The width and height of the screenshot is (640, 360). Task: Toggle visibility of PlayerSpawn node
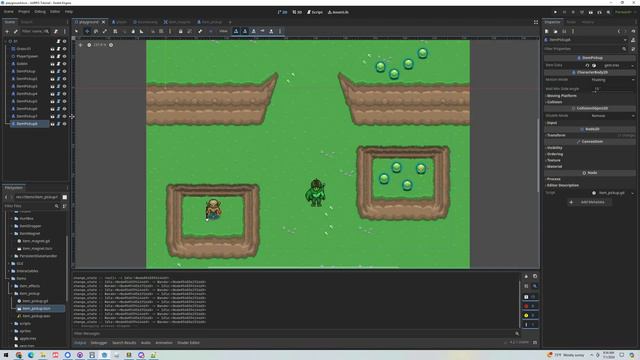(x=64, y=56)
